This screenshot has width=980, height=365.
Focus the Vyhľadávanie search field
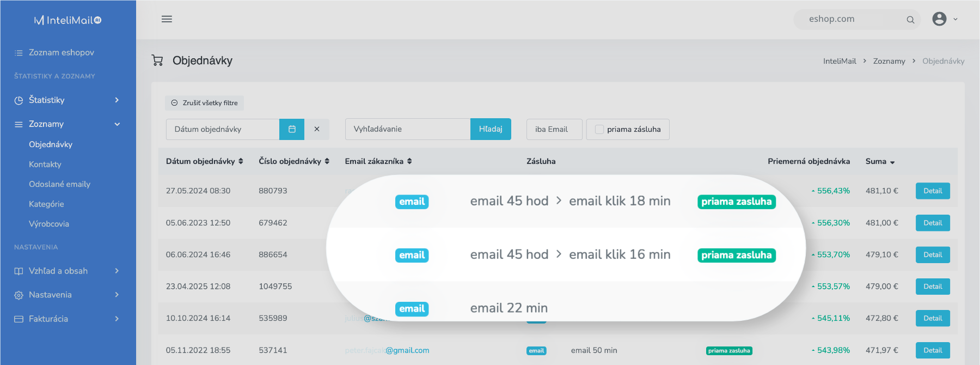click(x=407, y=129)
